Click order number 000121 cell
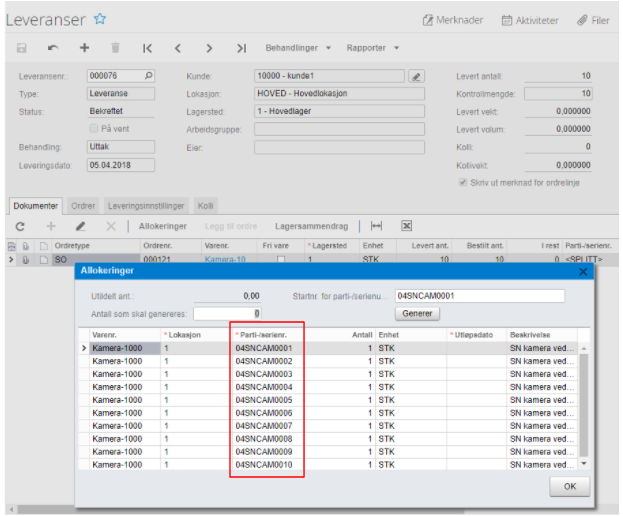 pyautogui.click(x=170, y=260)
